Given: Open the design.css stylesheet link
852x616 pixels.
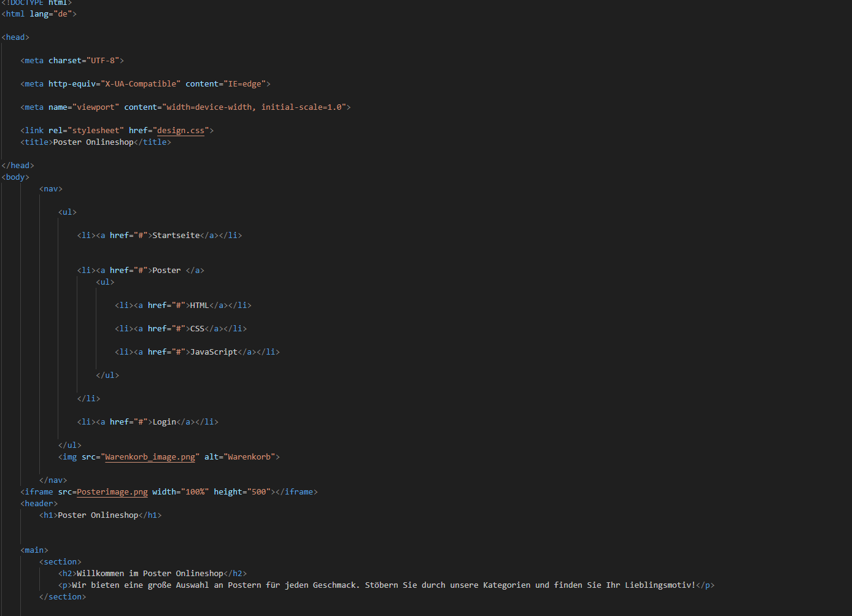Looking at the screenshot, I should click(180, 130).
